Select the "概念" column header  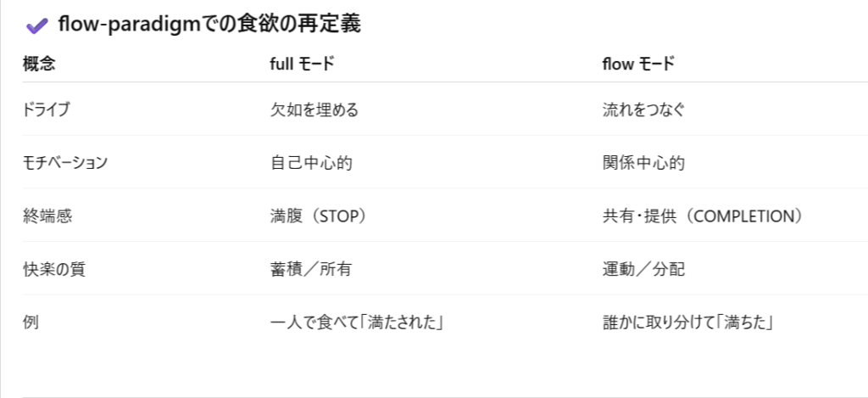[x=38, y=64]
